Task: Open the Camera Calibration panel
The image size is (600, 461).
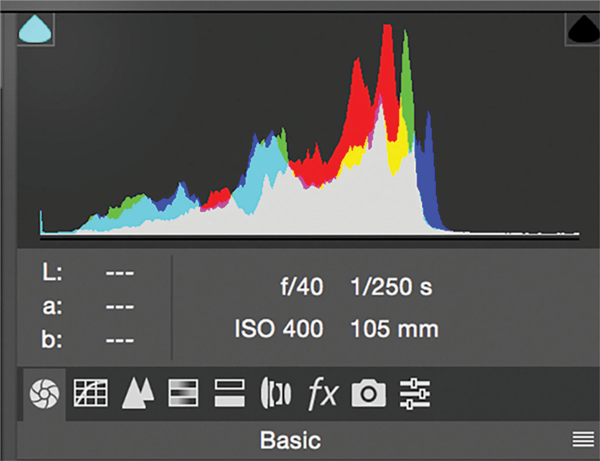Action: (368, 394)
